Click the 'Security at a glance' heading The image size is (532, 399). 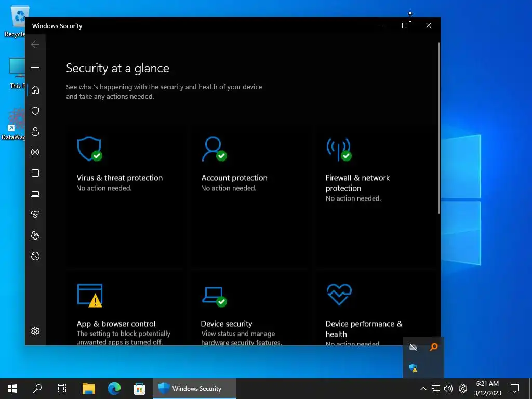pos(117,68)
